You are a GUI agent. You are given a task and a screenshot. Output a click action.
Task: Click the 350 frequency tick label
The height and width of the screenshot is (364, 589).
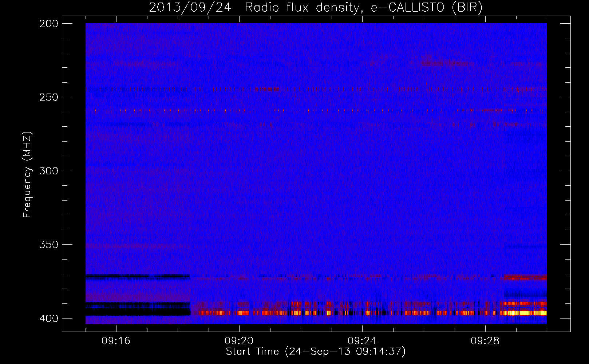[x=49, y=245]
